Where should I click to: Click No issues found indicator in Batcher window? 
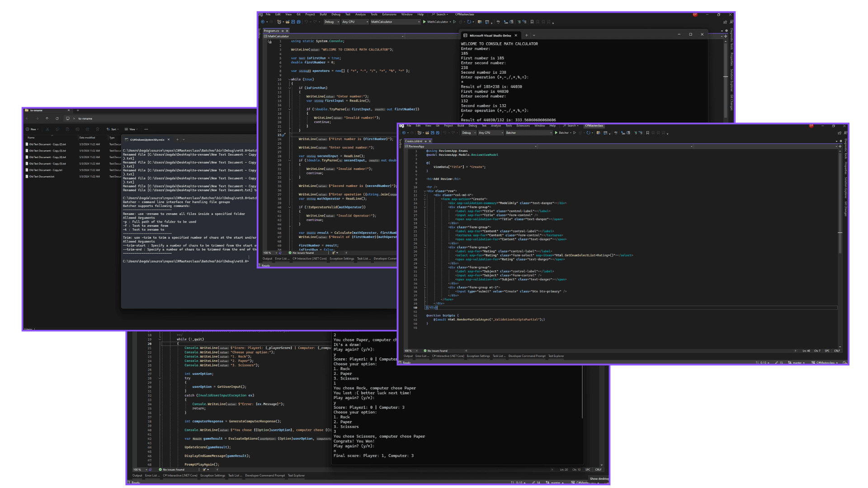(436, 351)
